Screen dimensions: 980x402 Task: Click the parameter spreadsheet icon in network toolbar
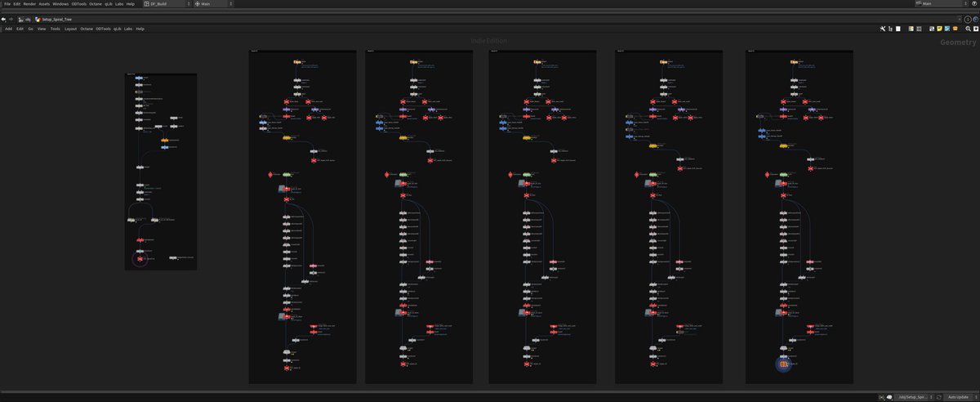pos(911,29)
